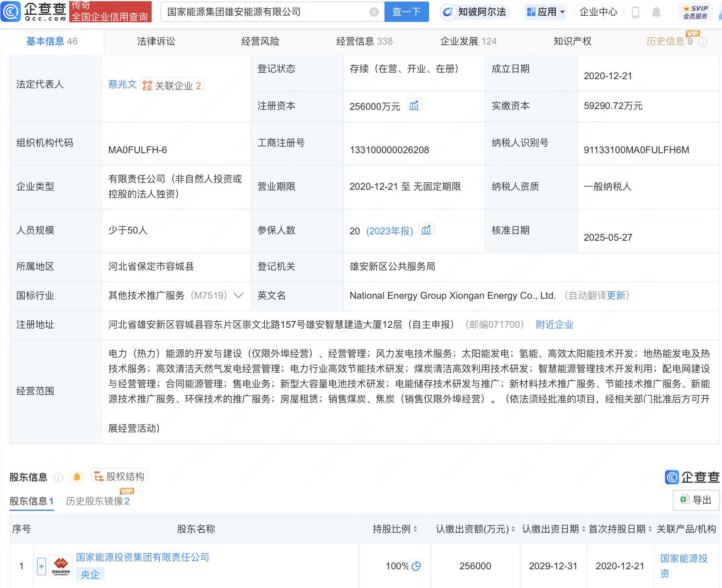Screen dimensions: 722x588
Task: Open the 应用 dropdown menu
Action: 546,12
